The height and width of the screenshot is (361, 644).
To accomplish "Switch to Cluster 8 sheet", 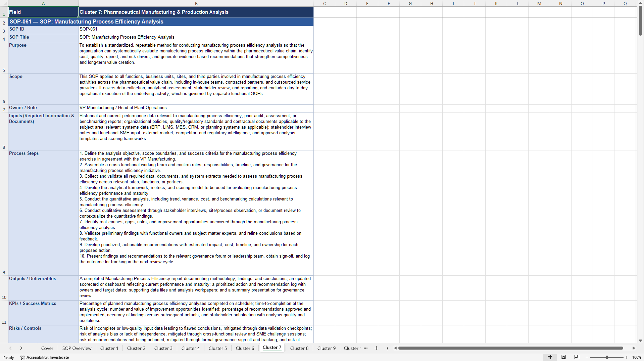I will coord(299,348).
